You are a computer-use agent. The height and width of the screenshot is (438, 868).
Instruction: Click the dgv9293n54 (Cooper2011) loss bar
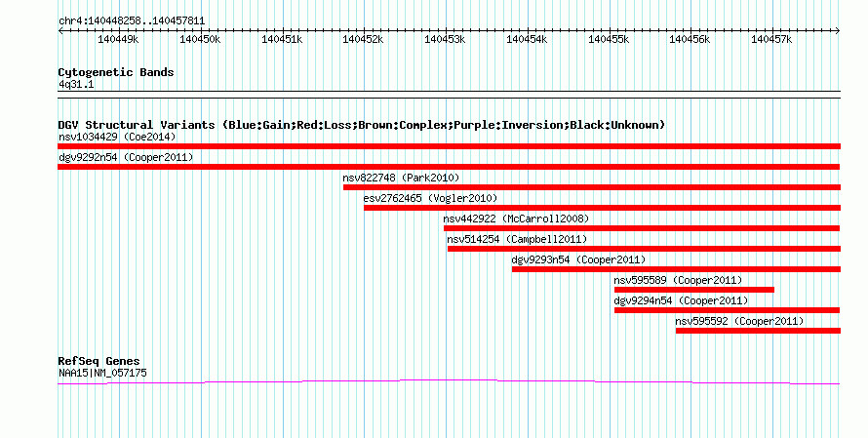[677, 269]
